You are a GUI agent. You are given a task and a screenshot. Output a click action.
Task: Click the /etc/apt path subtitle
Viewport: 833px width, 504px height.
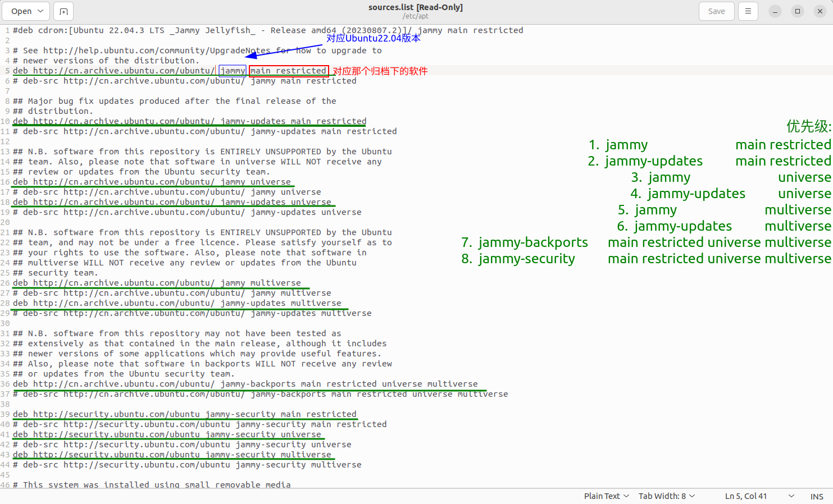point(416,16)
